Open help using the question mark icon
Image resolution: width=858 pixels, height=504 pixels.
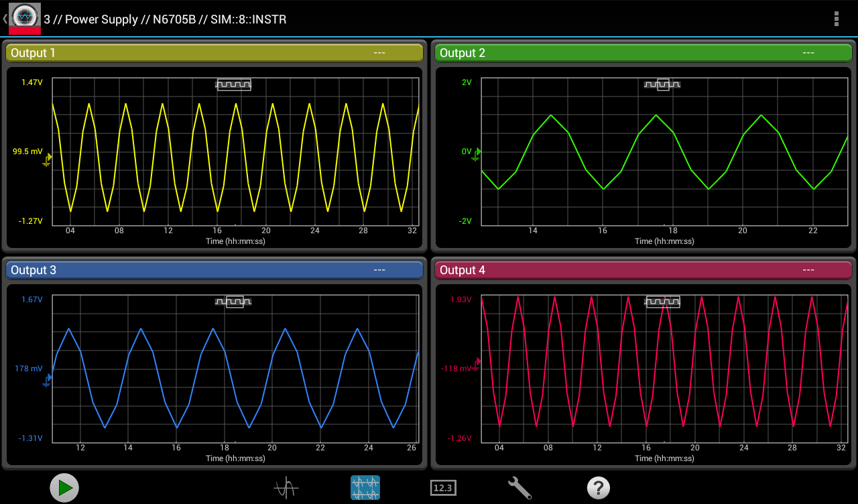pos(599,487)
